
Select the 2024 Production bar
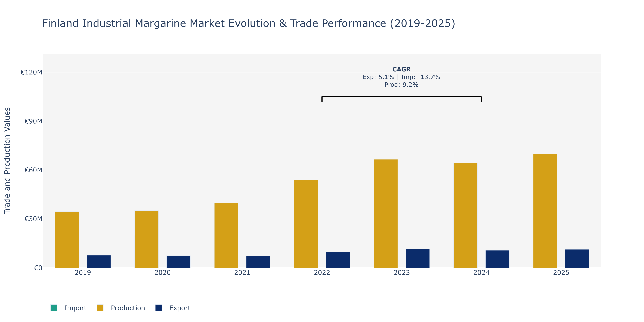point(466,215)
